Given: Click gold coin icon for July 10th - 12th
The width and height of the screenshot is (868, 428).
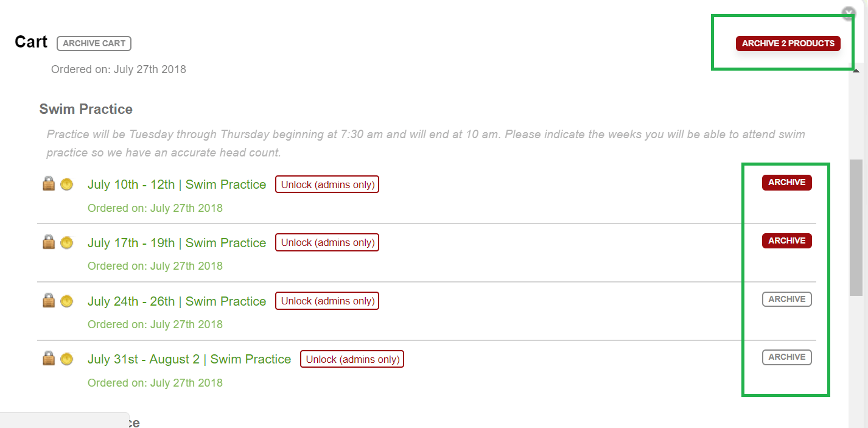Looking at the screenshot, I should (x=66, y=184).
